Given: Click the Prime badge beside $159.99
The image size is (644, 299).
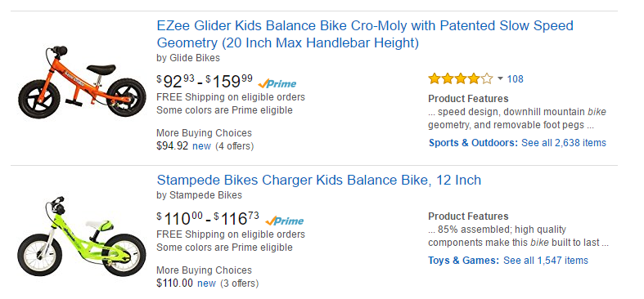Looking at the screenshot, I should coord(277,83).
